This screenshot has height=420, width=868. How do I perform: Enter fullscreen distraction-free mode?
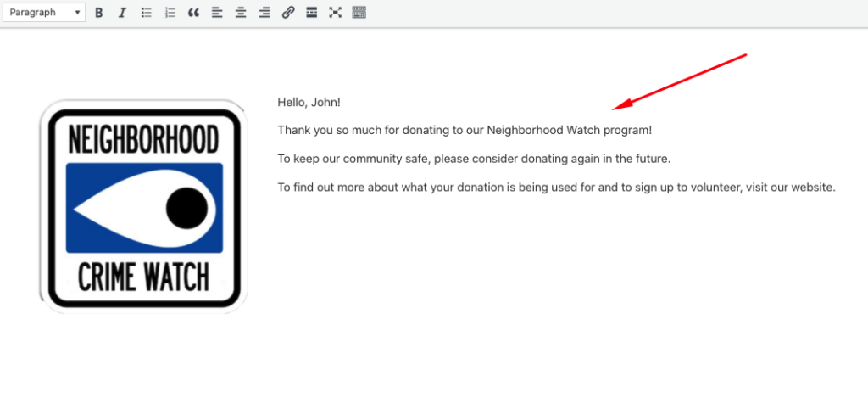[x=336, y=13]
